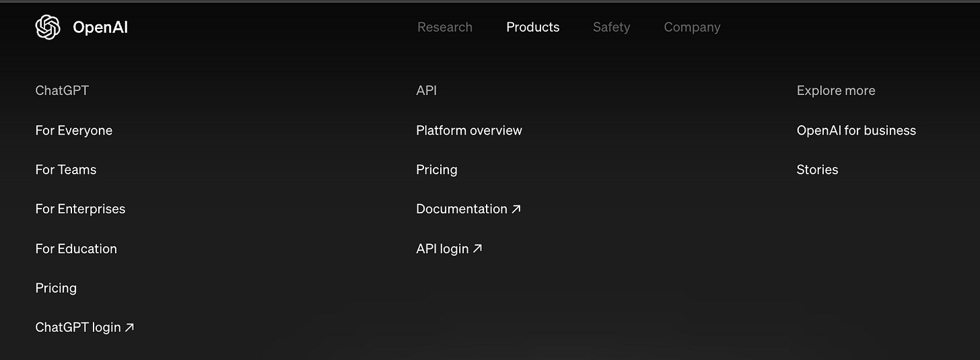Screen dimensions: 980x360
Task: Go to ChatGPT For Teams
Action: [x=66, y=170]
